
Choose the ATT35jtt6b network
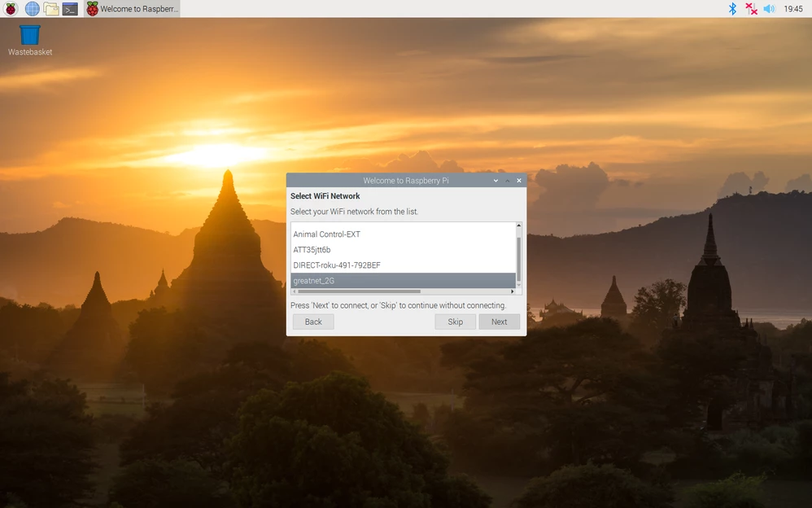point(403,250)
